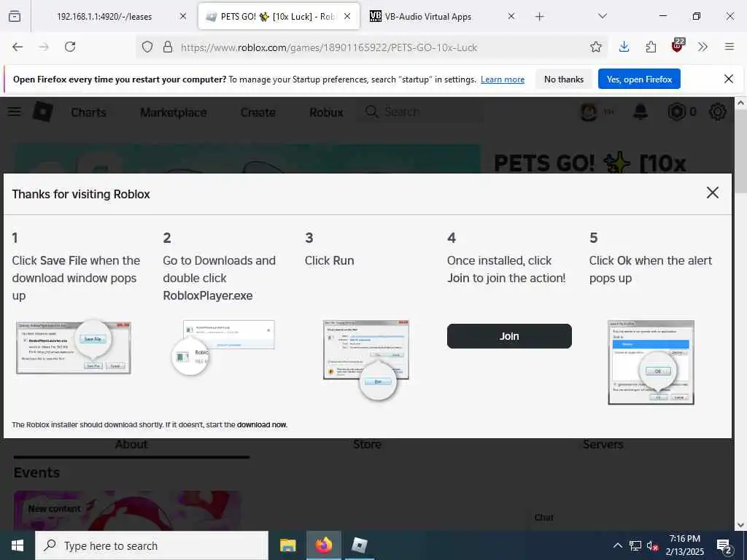Switch to the PETS GO! Roblox tab
The width and height of the screenshot is (747, 560).
pyautogui.click(x=279, y=17)
